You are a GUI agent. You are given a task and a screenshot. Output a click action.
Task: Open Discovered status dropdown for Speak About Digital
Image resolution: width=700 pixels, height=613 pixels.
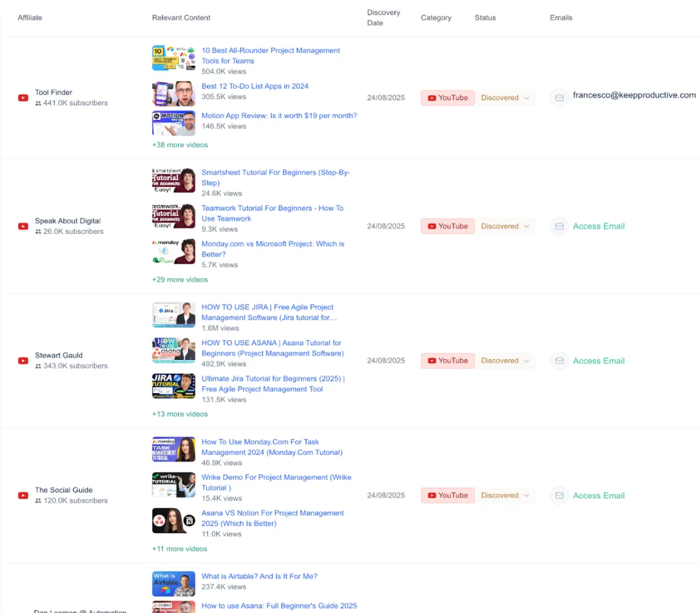505,226
